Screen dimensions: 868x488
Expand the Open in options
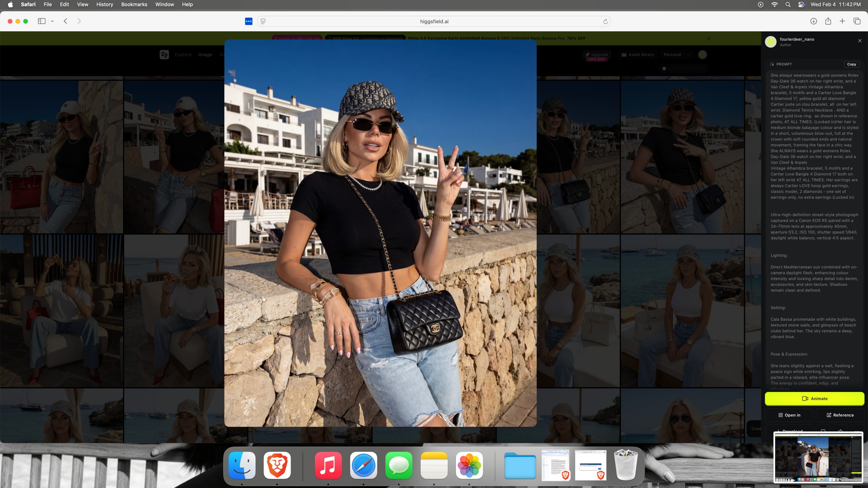(789, 415)
